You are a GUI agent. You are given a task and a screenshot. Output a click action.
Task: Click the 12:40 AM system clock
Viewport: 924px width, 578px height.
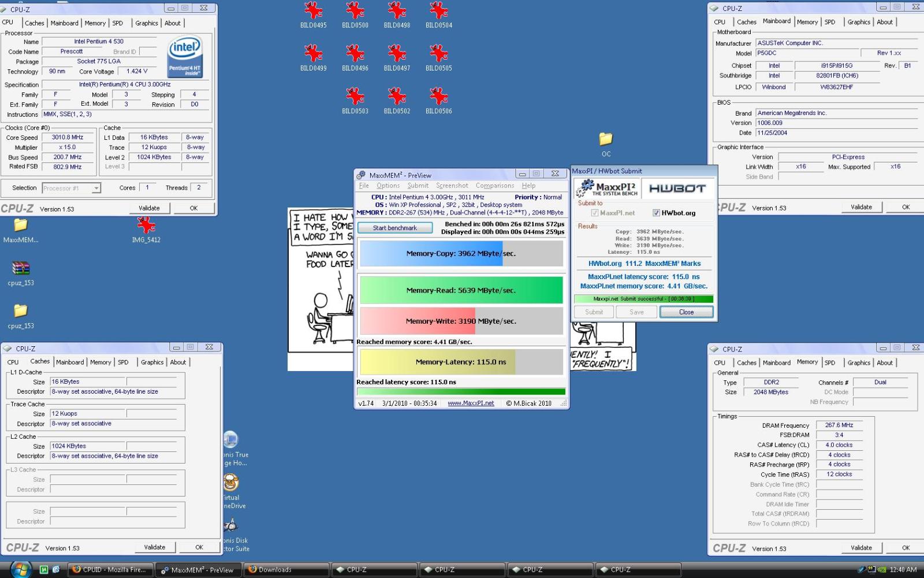pyautogui.click(x=903, y=570)
